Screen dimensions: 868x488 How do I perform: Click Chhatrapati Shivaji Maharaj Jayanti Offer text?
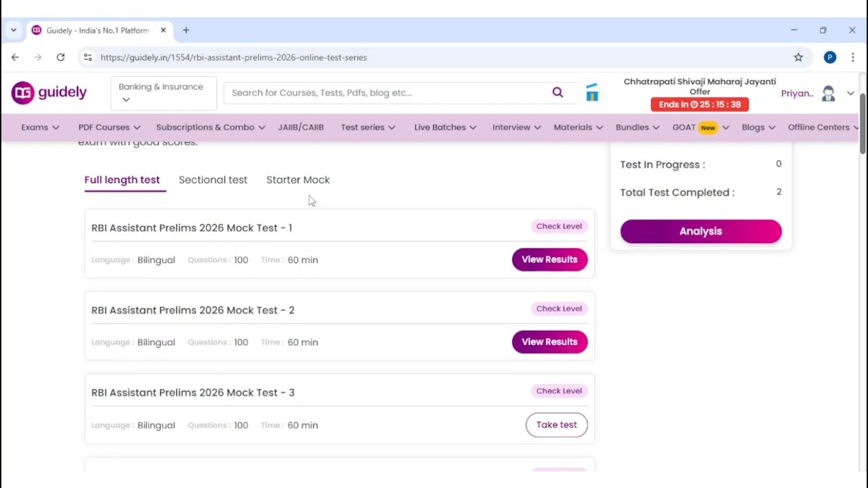click(700, 86)
